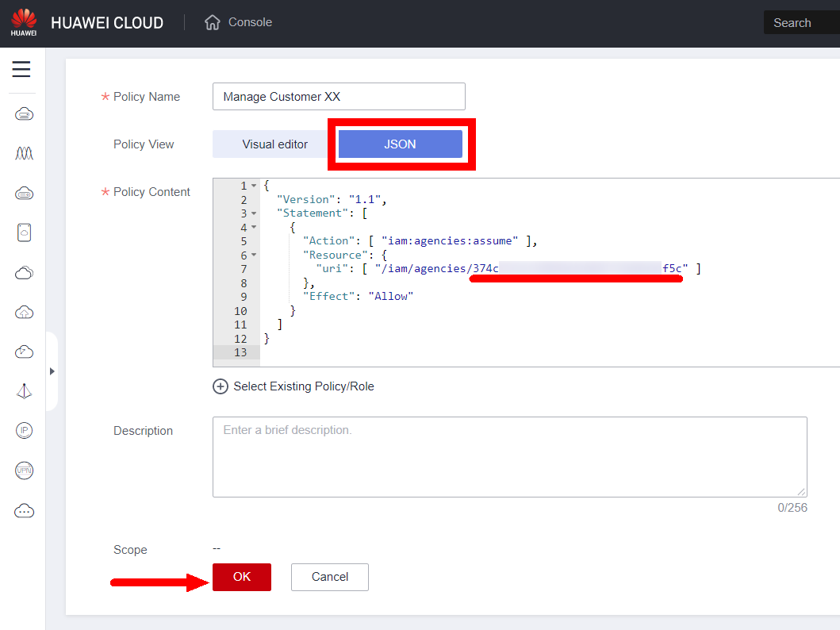Expand the sidebar using the arrow handle
Screen dimensions: 840x630
click(52, 371)
